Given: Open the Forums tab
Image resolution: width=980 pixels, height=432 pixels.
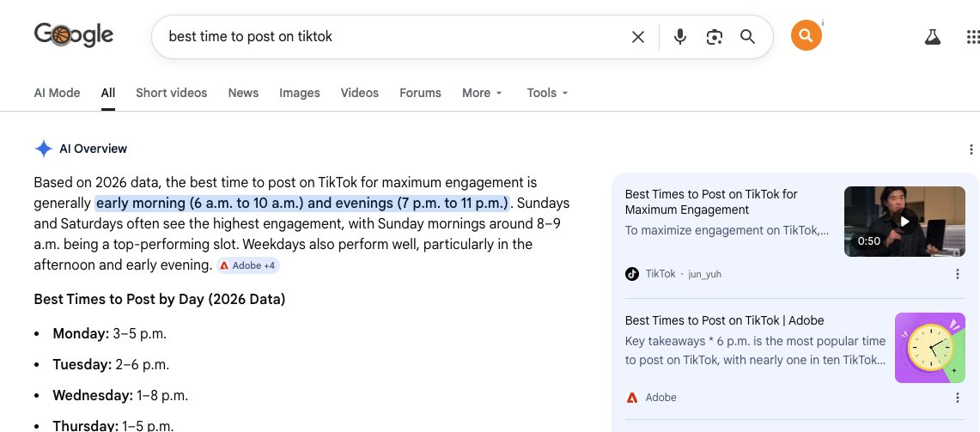Looking at the screenshot, I should pyautogui.click(x=420, y=93).
